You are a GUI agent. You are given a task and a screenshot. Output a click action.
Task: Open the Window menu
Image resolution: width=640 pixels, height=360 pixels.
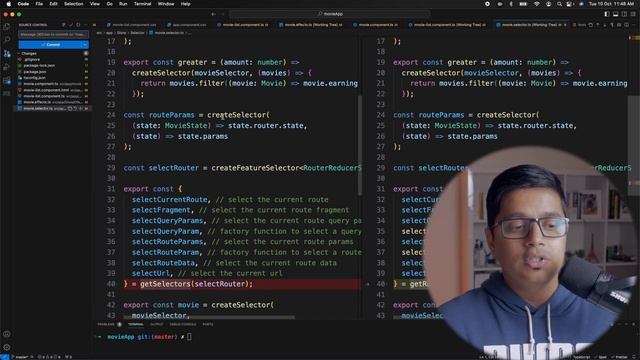[166, 4]
